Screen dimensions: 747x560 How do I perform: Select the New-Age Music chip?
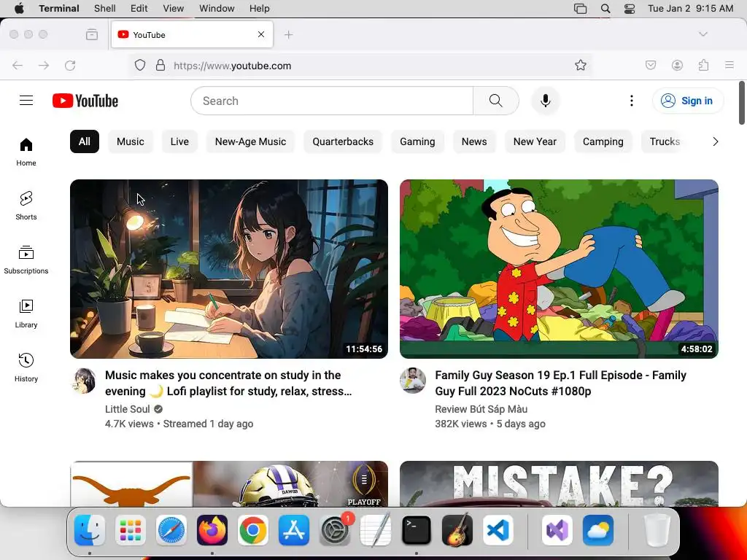pos(251,141)
